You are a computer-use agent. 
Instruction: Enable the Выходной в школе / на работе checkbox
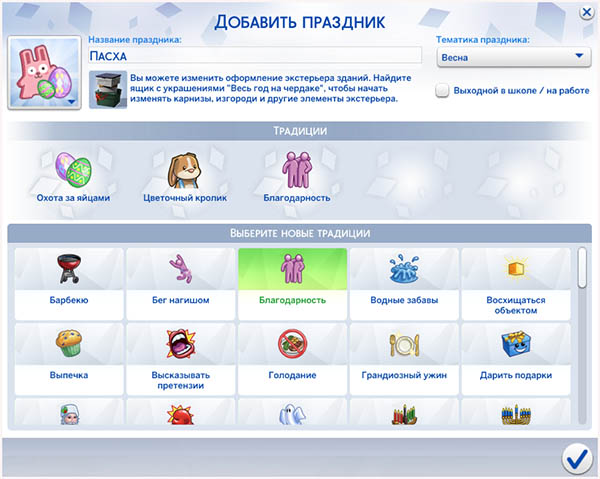442,91
